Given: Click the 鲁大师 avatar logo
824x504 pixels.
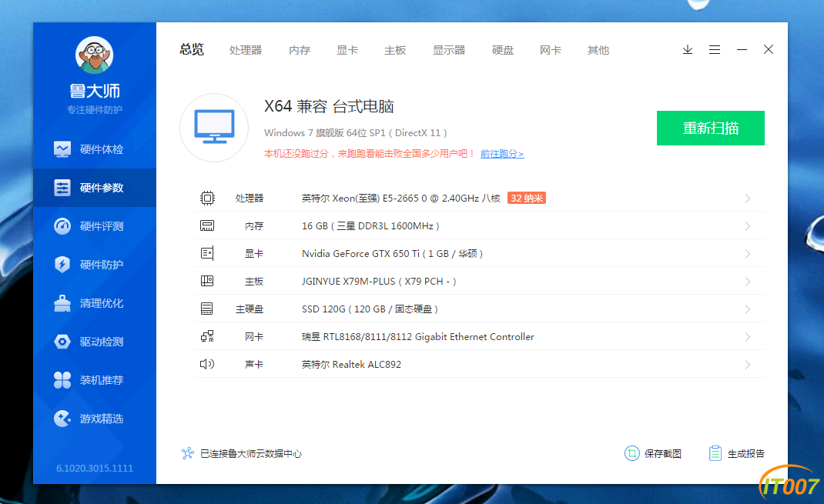Looking at the screenshot, I should tap(95, 55).
